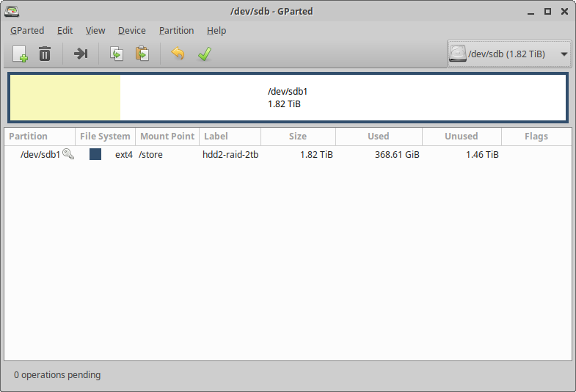Open the /dev/sdb device dropdown
Image resolution: width=576 pixels, height=392 pixels.
(509, 54)
